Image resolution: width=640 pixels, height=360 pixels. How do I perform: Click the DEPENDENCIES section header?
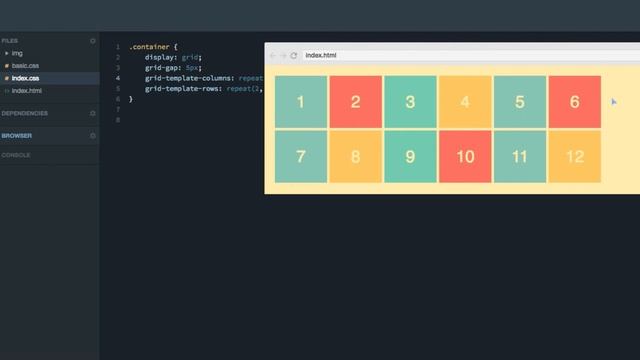point(24,113)
